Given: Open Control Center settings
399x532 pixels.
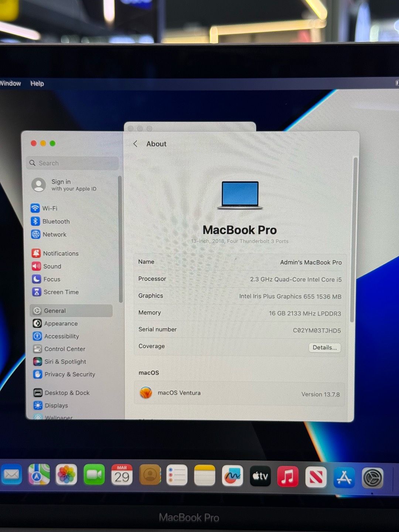Looking at the screenshot, I should pyautogui.click(x=59, y=349).
